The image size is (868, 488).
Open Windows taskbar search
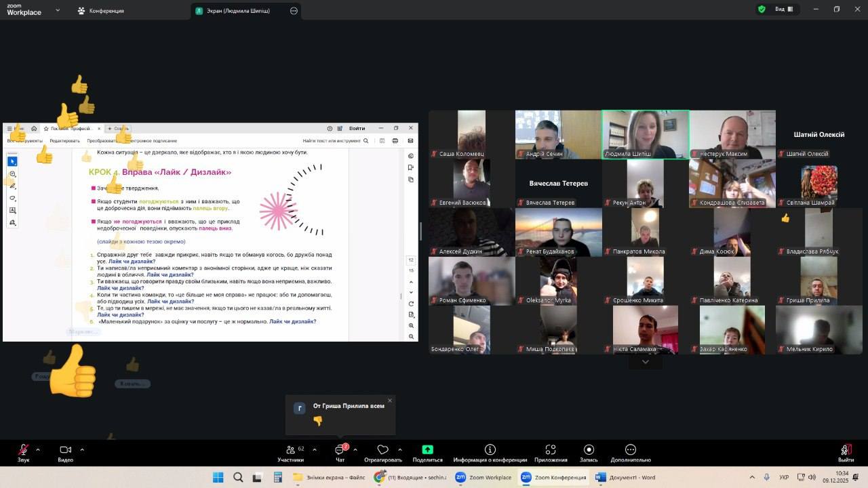coord(238,477)
